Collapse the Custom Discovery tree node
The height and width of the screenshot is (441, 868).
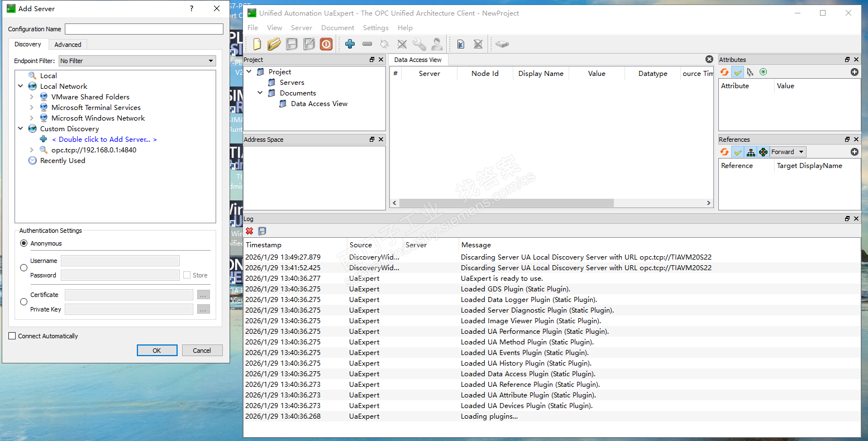click(x=21, y=129)
